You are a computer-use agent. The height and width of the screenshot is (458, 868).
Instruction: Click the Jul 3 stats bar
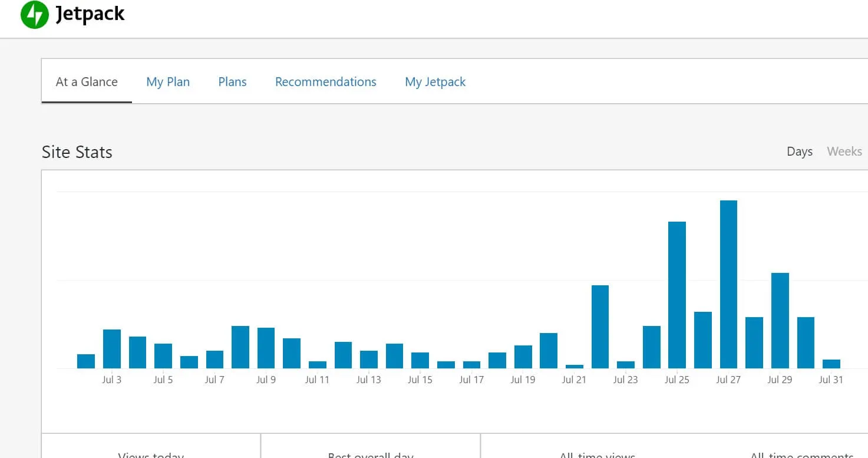[112, 349]
